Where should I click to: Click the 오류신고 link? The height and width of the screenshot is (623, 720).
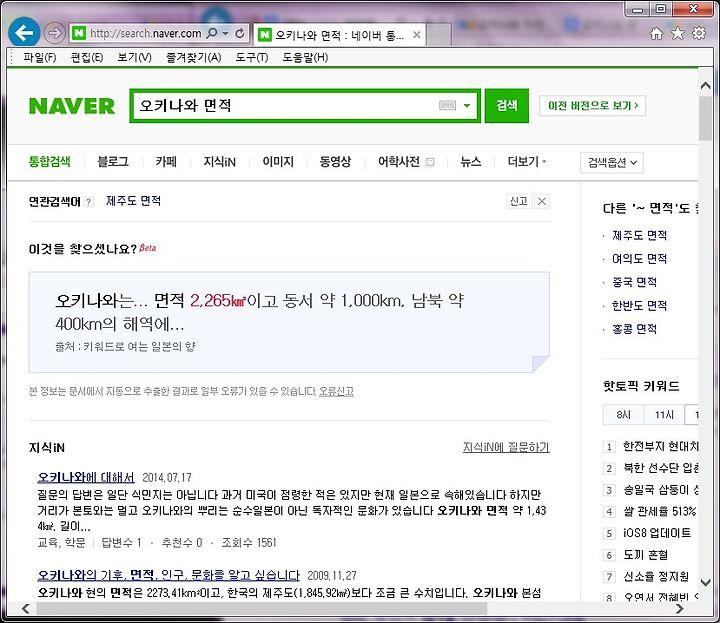coord(336,392)
